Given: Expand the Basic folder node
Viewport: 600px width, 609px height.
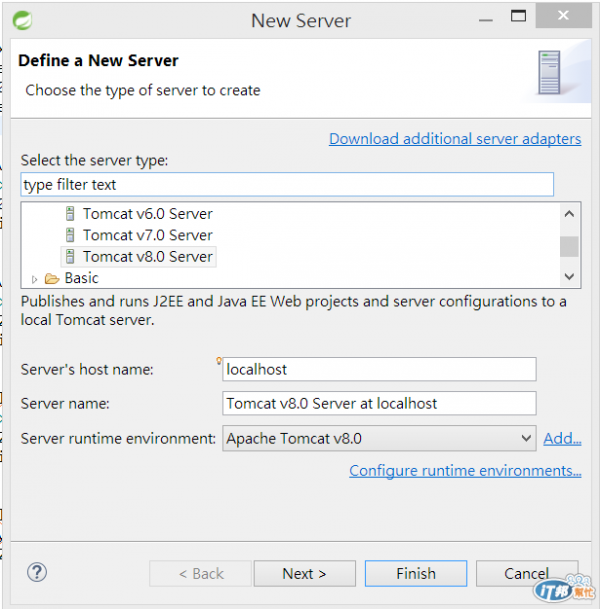Looking at the screenshot, I should 34,279.
